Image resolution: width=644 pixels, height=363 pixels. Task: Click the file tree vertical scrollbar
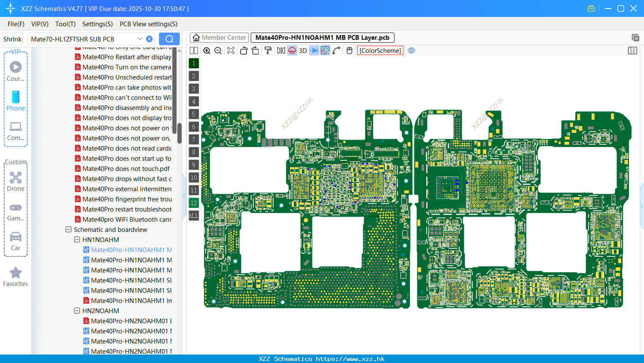[179, 133]
